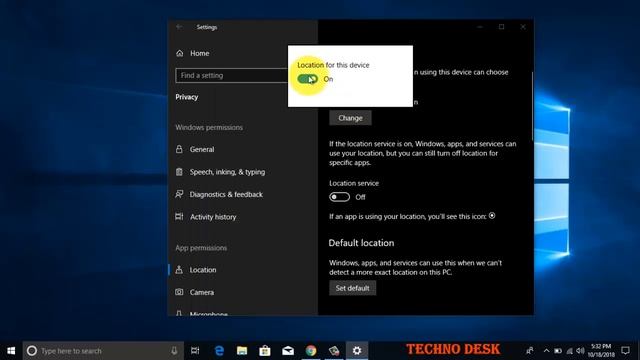Click the Settings gear taskbar icon
Viewport: 640px width, 360px height.
(x=357, y=351)
